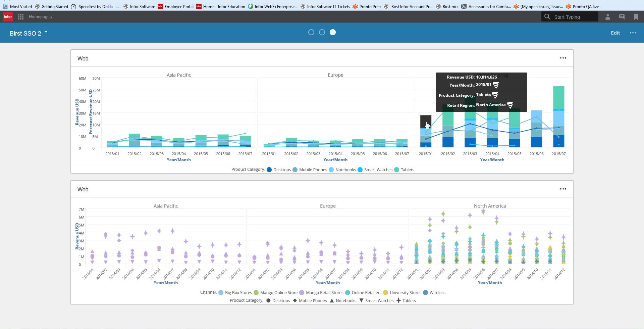Click the filter icon beside Year/Month 2015/01
Viewport: 644px width, 329px height.
(x=496, y=85)
